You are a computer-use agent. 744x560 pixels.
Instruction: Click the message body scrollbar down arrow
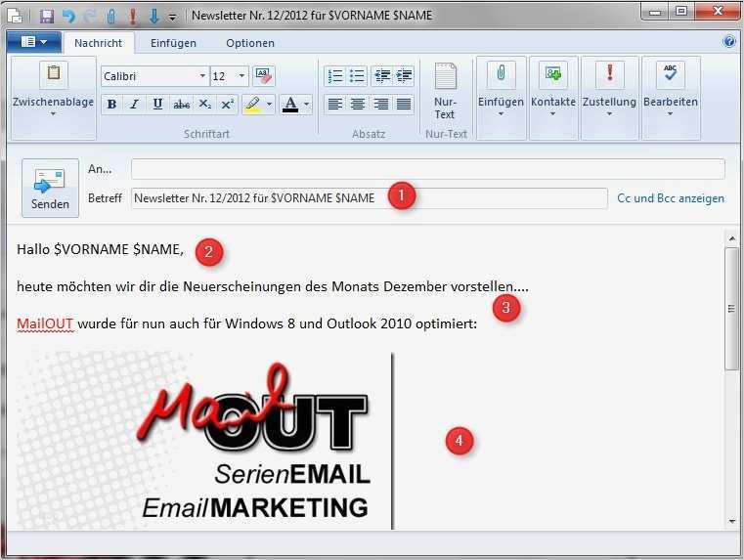pos(732,521)
